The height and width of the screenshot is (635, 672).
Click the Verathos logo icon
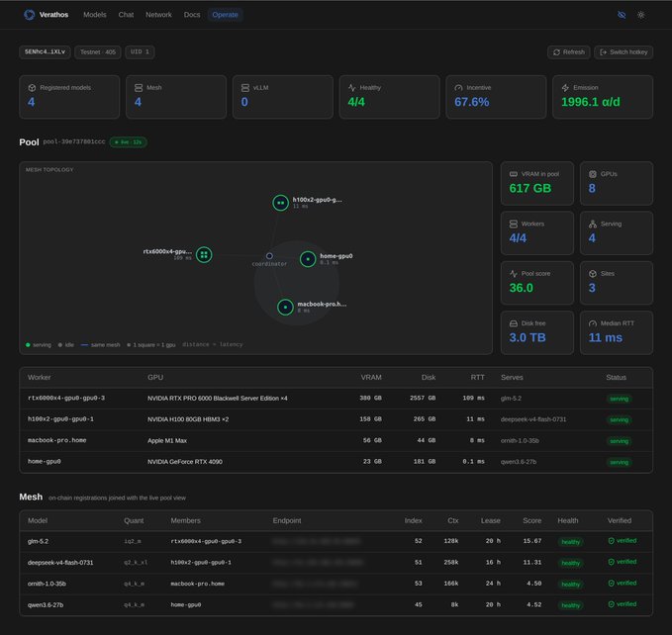click(29, 15)
